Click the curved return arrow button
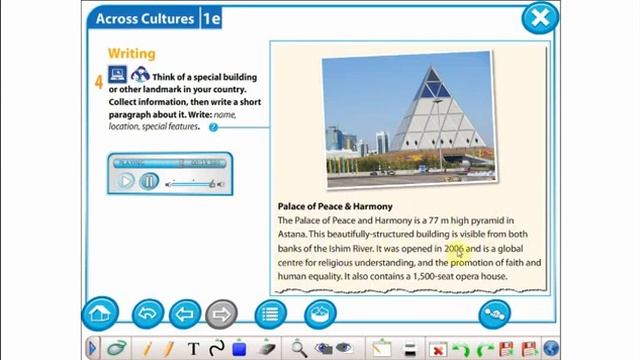640x360 pixels. (x=148, y=314)
